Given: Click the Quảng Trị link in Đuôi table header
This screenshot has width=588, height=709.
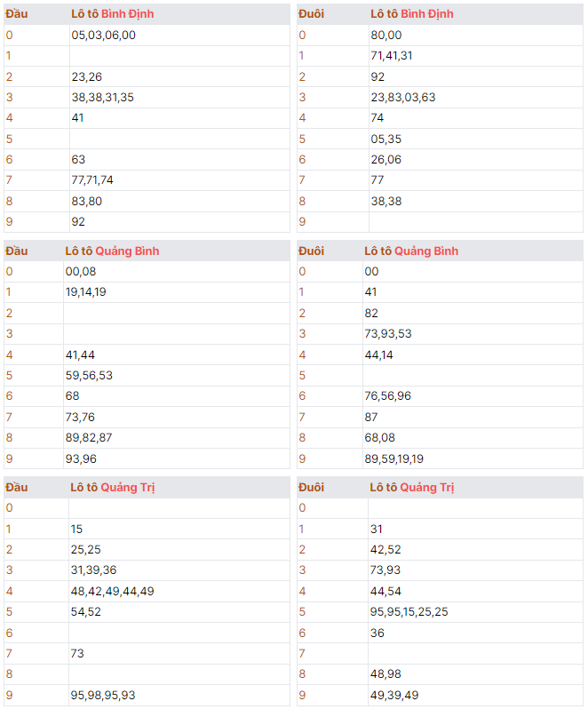Looking at the screenshot, I should [x=427, y=488].
